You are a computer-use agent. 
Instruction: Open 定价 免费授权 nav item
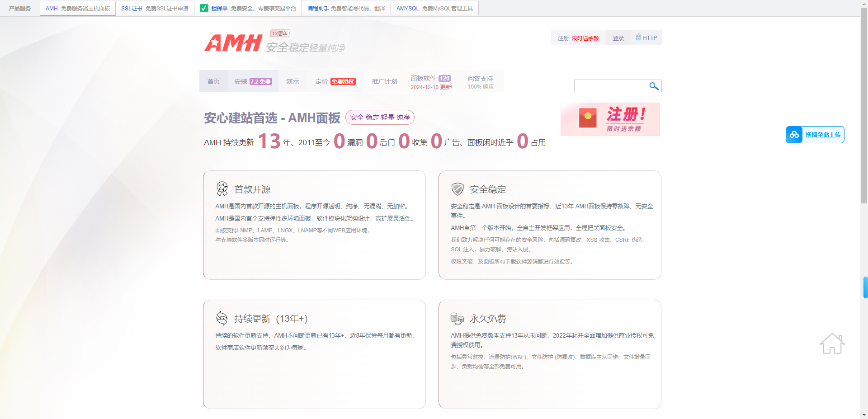coord(335,81)
